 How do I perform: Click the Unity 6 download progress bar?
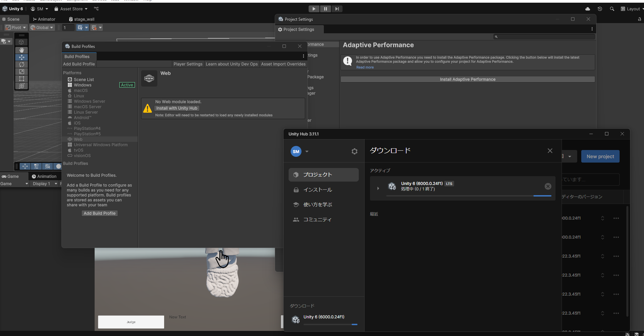[x=330, y=324]
